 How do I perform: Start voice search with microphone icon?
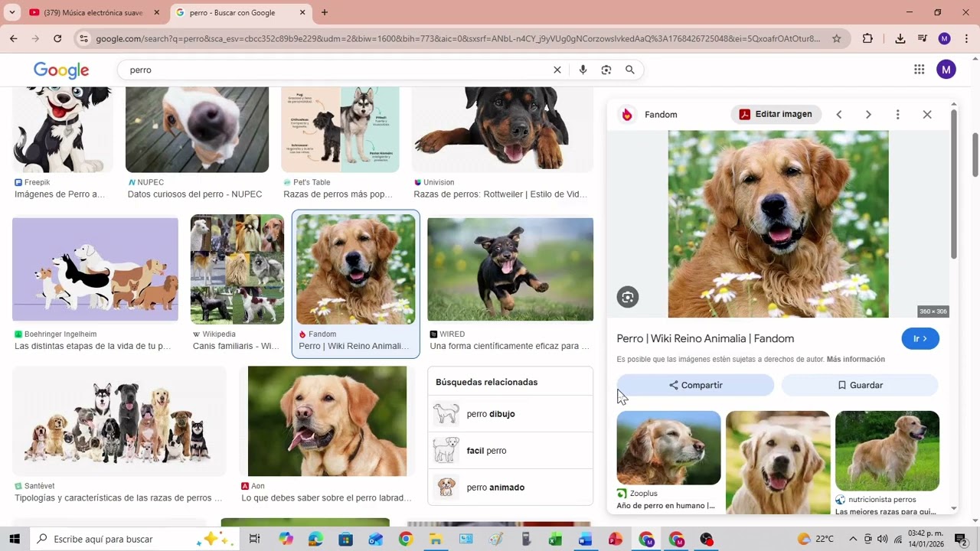point(583,70)
